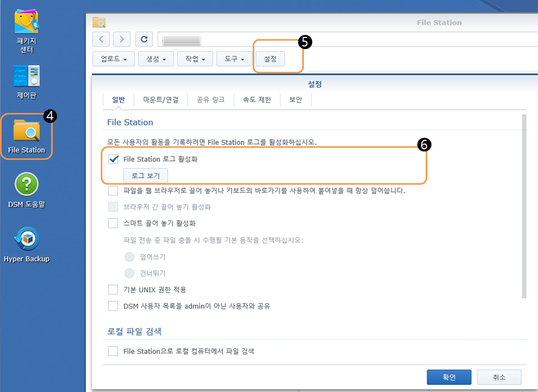Open the 패키지 센터 desktop icon
Image resolution: width=538 pixels, height=392 pixels.
pos(26,32)
